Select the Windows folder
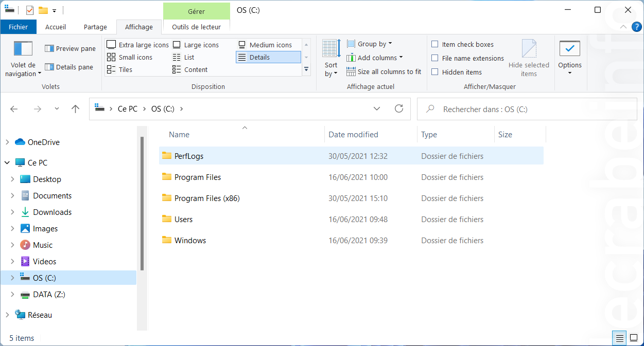The image size is (644, 346). [351, 240]
